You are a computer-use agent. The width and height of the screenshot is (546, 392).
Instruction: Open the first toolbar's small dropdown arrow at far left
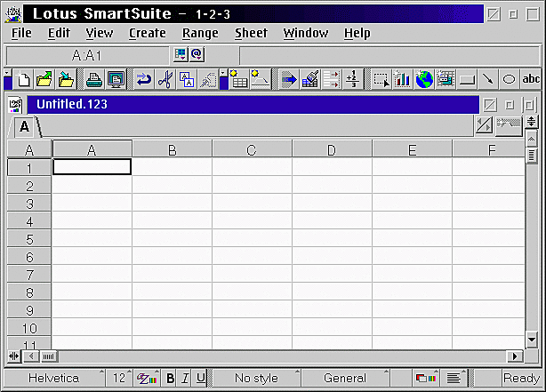click(7, 73)
